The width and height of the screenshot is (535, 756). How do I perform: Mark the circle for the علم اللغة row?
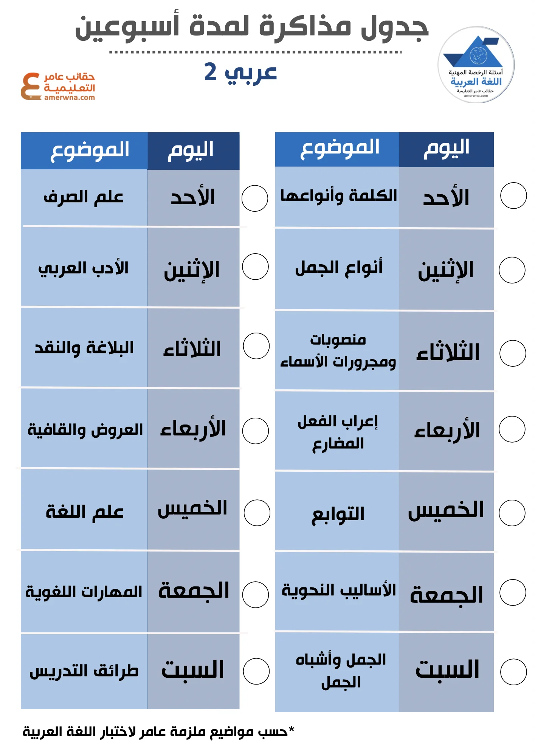[257, 513]
